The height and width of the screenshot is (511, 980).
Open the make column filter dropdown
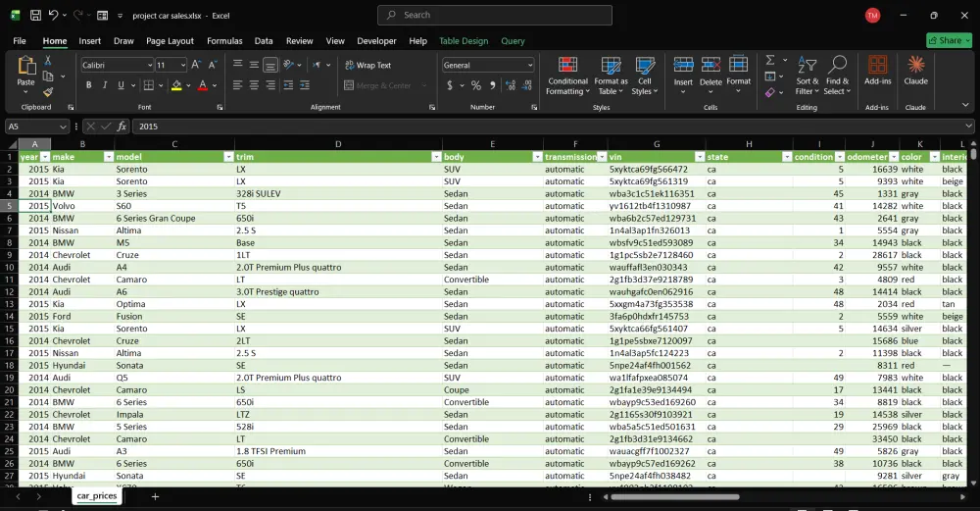pos(109,157)
